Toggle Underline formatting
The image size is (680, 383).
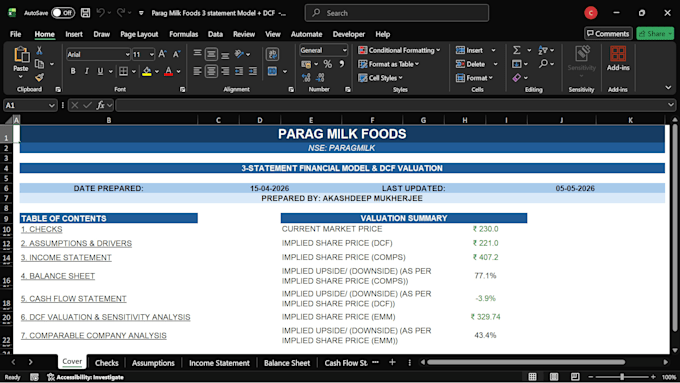click(x=100, y=71)
